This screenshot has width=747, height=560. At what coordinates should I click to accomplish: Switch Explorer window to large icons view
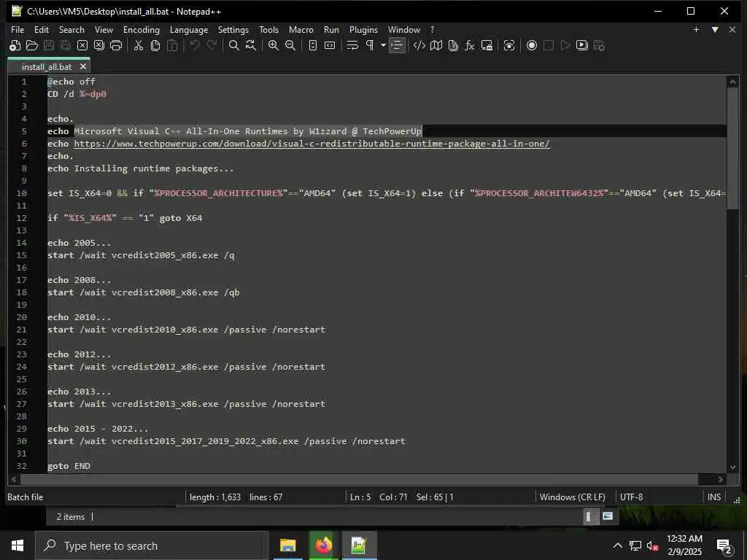point(608,516)
